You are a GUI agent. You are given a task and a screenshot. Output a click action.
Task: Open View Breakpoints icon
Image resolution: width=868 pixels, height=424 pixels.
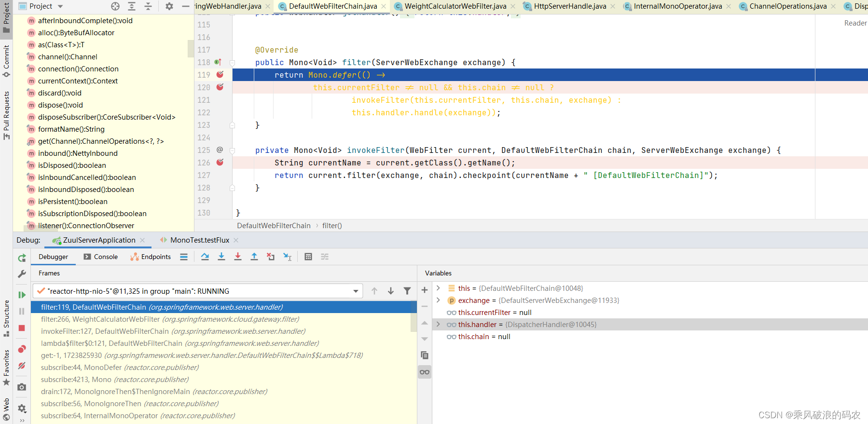22,349
